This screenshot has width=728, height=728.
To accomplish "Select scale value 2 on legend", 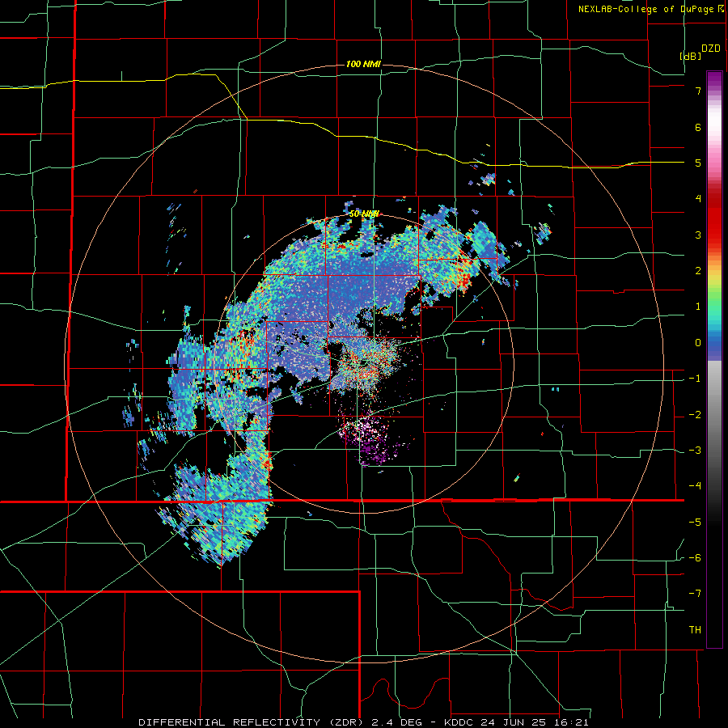I will (x=698, y=271).
